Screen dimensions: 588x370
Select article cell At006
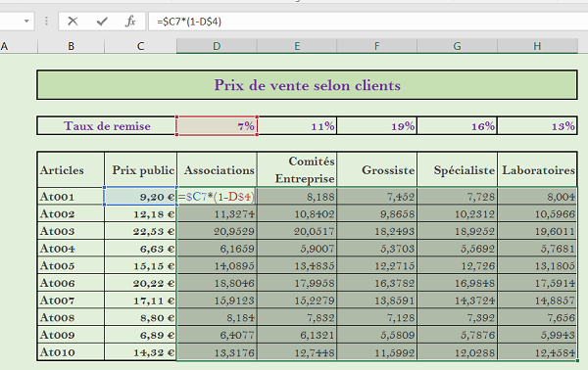(71, 282)
